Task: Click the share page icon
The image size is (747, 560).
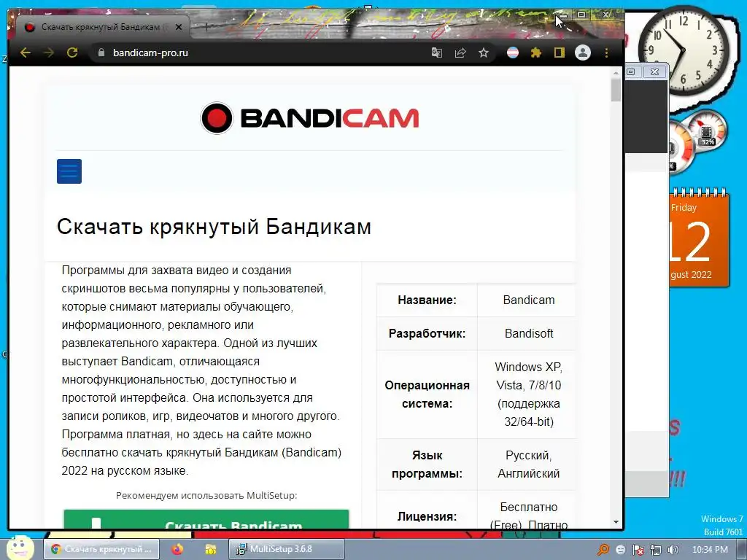Action: [460, 52]
